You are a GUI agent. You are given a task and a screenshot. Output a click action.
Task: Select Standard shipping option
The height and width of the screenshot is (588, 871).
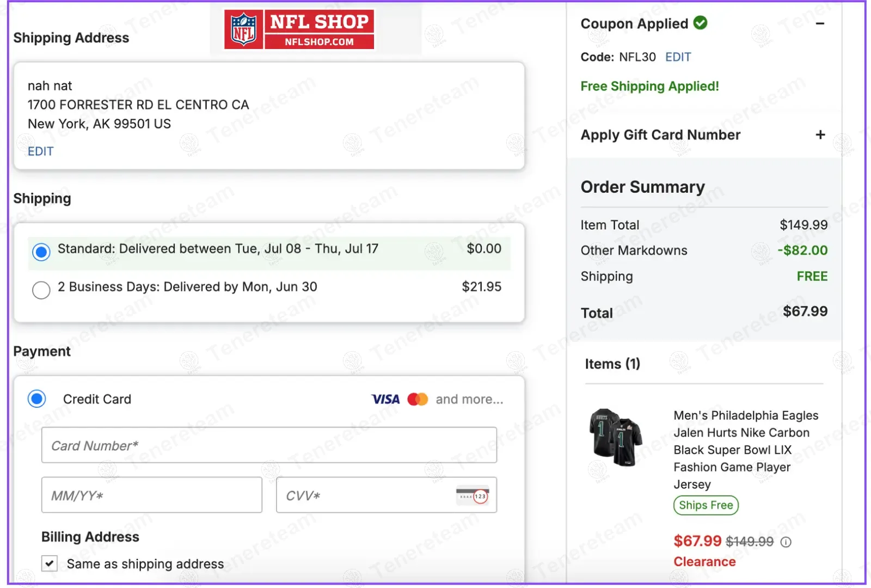tap(41, 252)
